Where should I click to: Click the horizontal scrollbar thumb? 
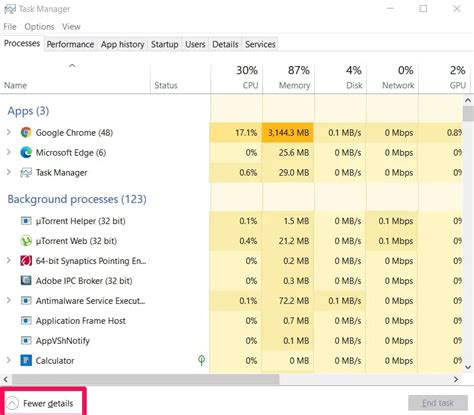point(146,379)
